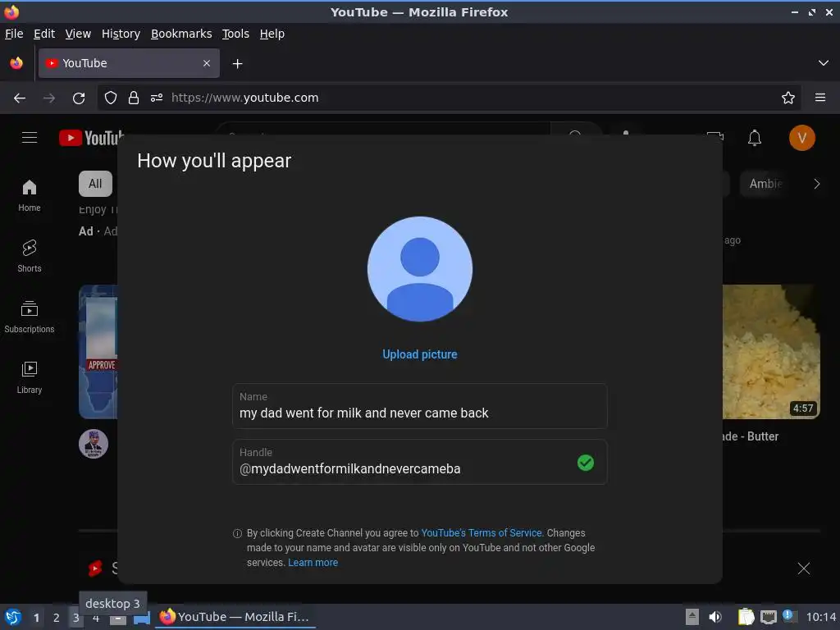Open the Help menu

coord(272,34)
